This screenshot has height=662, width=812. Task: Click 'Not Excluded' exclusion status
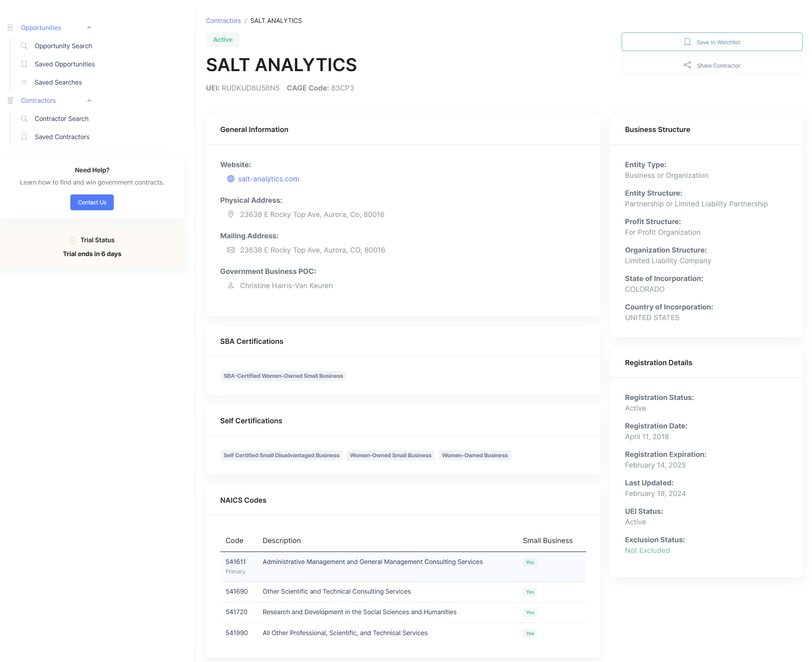[647, 551]
